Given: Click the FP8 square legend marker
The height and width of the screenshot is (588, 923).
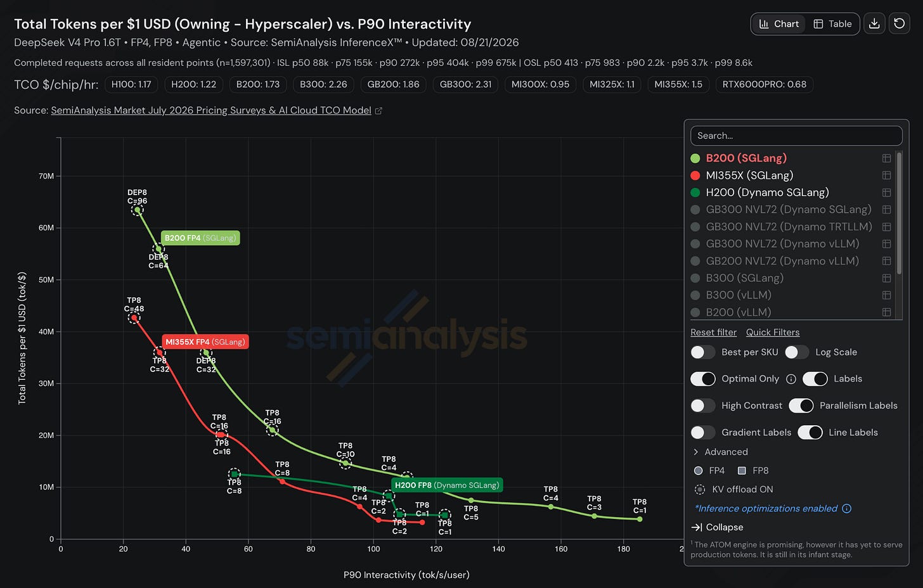Looking at the screenshot, I should 742,471.
